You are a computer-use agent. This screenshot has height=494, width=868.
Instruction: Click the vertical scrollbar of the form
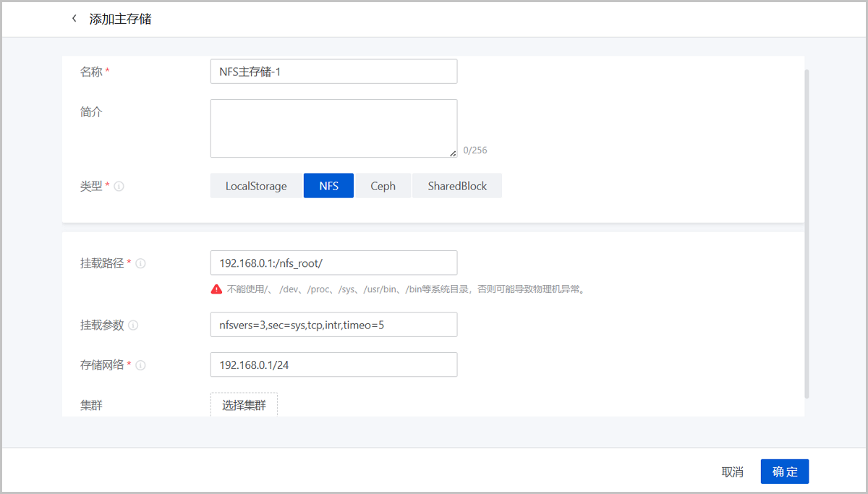807,231
